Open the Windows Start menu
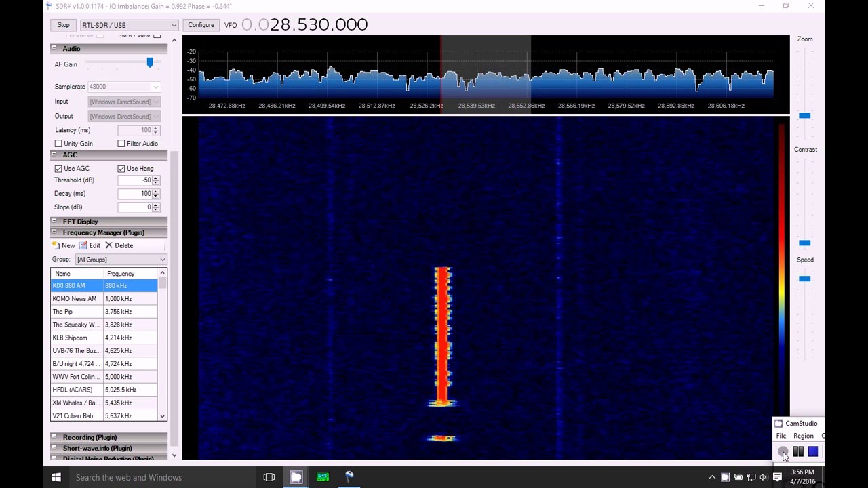This screenshot has height=488, width=868. click(x=56, y=477)
